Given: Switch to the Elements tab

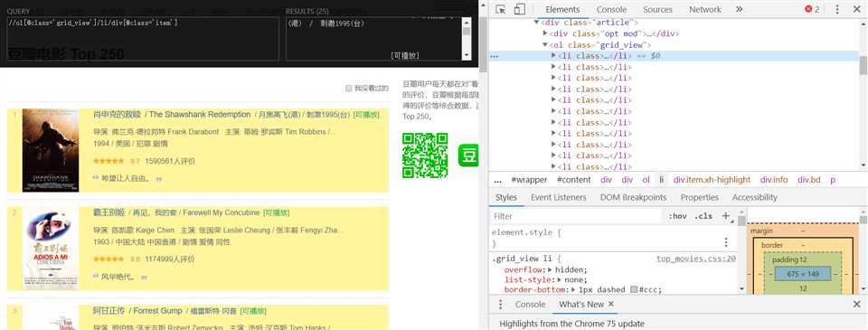Looking at the screenshot, I should pyautogui.click(x=562, y=9).
